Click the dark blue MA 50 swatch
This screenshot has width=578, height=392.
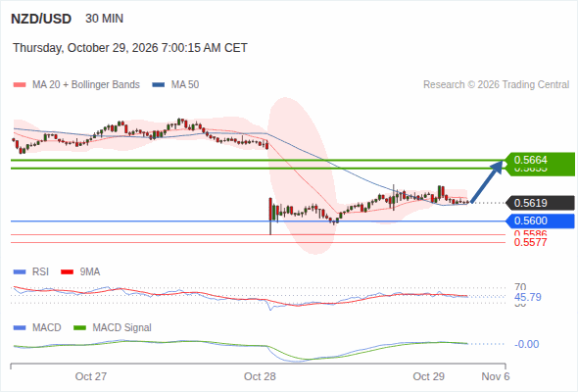[159, 85]
